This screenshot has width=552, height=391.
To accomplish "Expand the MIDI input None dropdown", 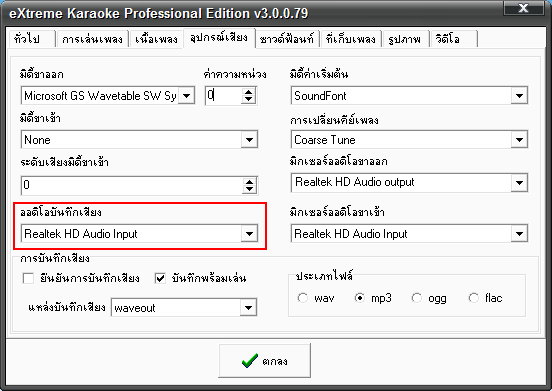I will (x=249, y=140).
